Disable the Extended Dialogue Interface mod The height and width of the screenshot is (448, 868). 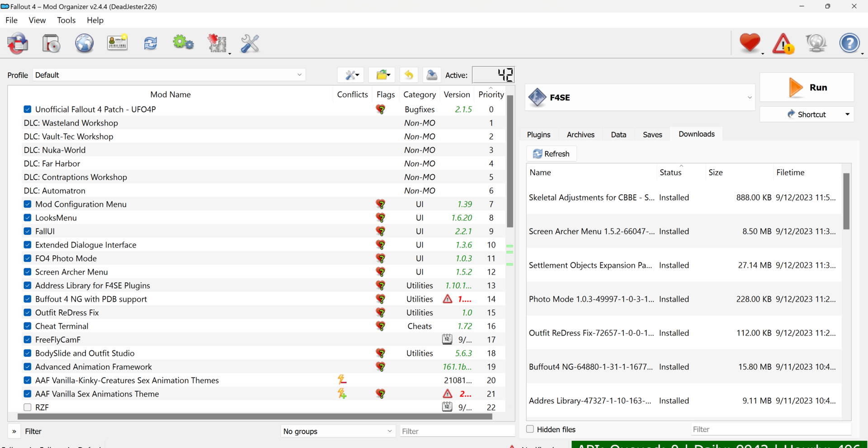click(28, 245)
